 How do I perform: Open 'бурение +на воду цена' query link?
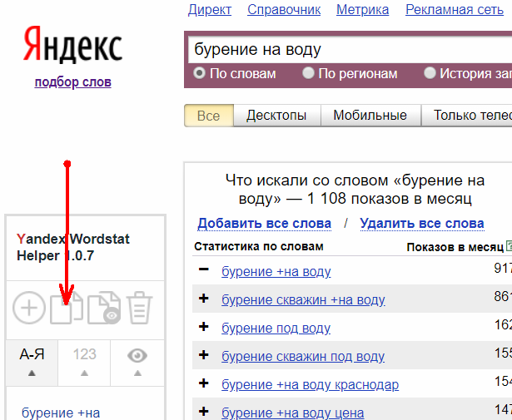click(x=292, y=413)
